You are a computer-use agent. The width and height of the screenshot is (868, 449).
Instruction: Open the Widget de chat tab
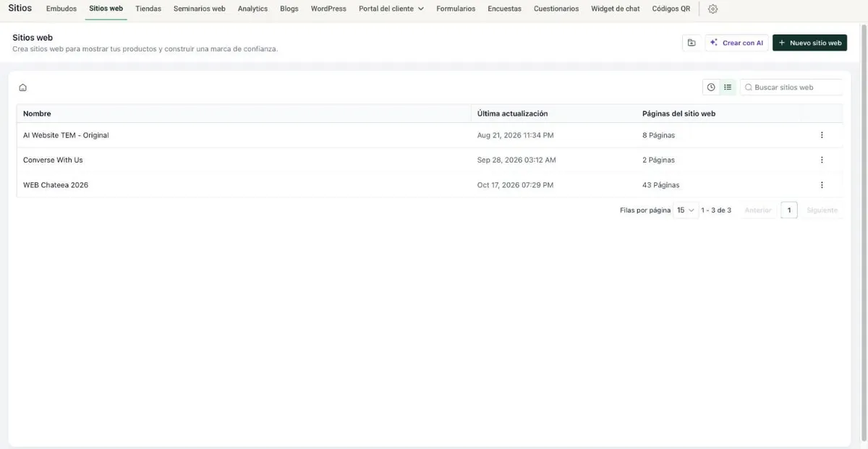616,9
